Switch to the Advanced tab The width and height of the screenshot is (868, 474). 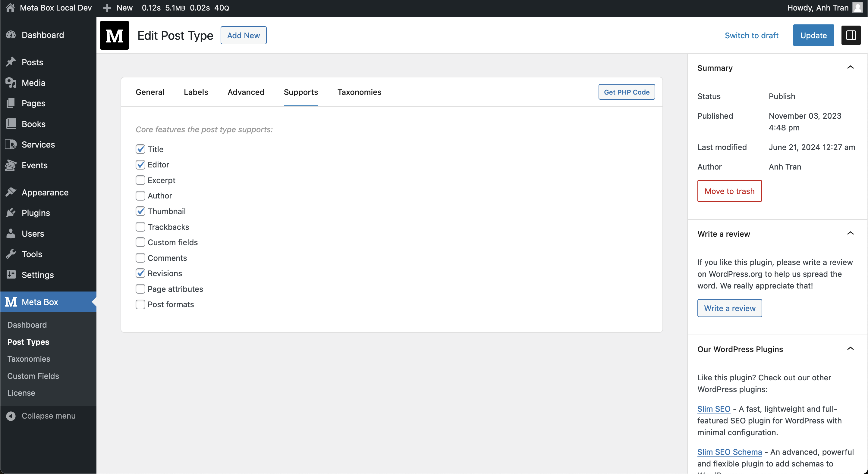[246, 92]
